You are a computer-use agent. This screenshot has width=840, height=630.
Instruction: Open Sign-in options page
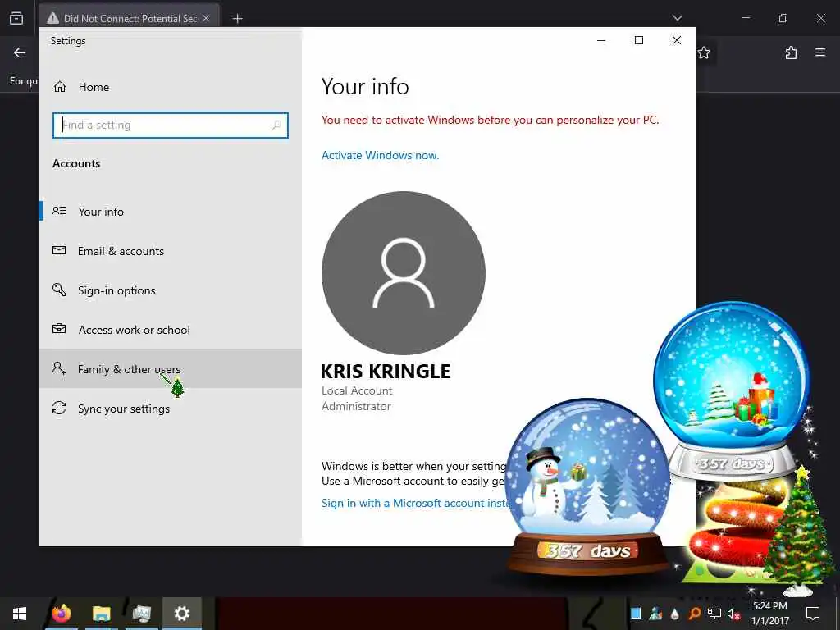point(171,290)
